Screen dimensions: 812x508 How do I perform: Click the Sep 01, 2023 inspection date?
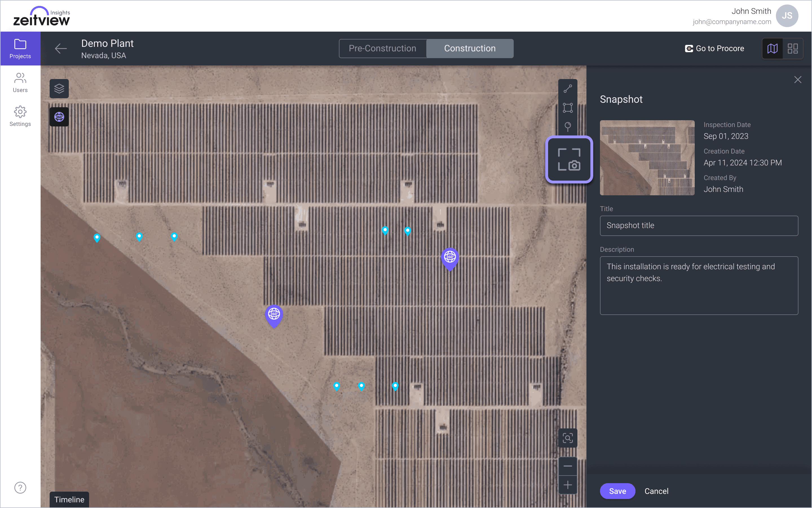pyautogui.click(x=726, y=136)
